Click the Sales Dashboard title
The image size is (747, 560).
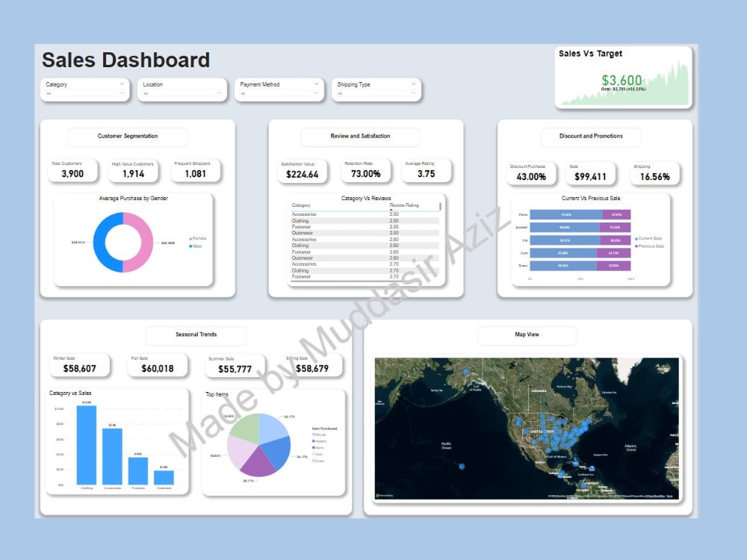tap(125, 60)
